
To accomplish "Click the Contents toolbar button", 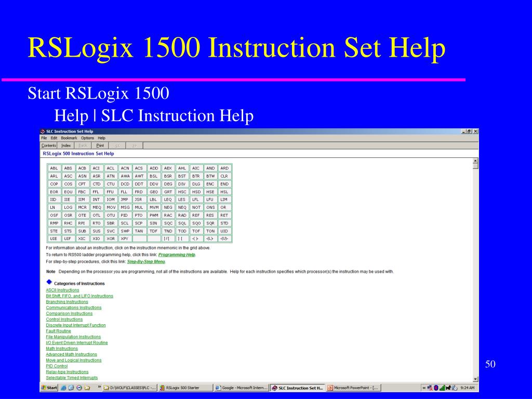I will pyautogui.click(x=49, y=145).
